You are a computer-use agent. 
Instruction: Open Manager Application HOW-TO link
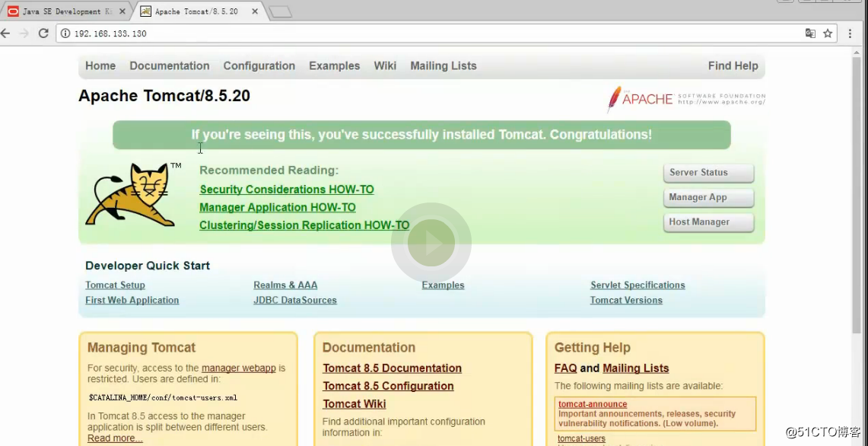click(x=278, y=207)
